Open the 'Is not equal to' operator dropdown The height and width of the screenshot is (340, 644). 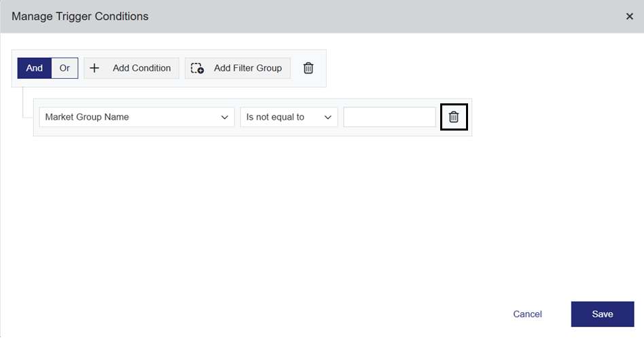[x=281, y=117]
